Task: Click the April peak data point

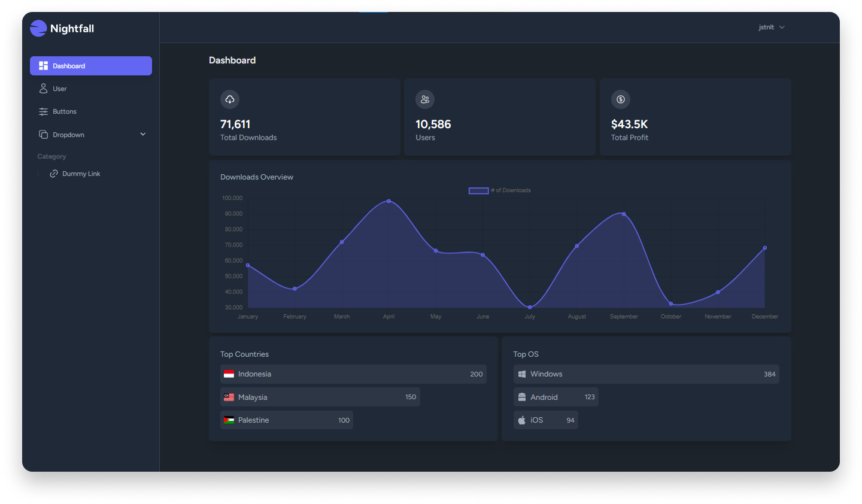Action: point(389,201)
